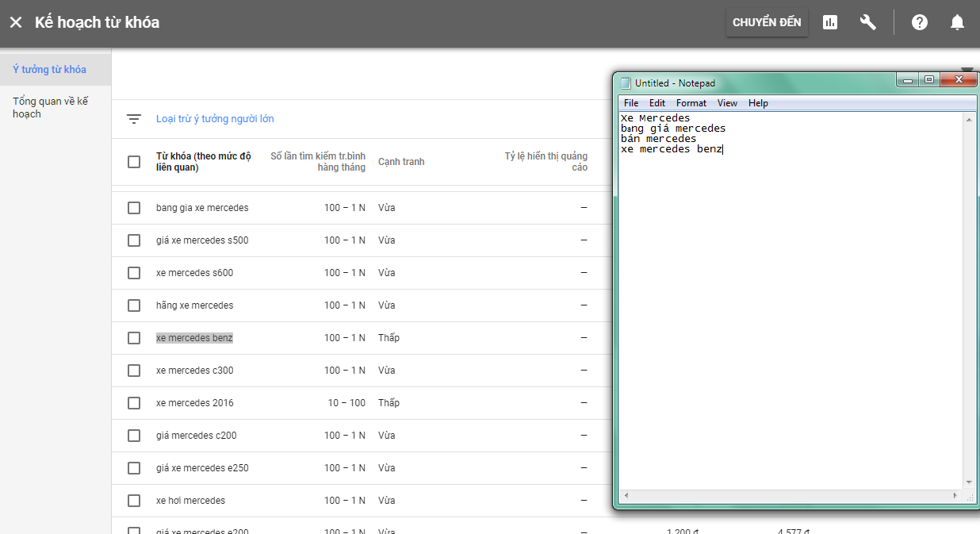The width and height of the screenshot is (980, 534).
Task: Click the Kế hoạch từ khóa title
Action: (97, 22)
